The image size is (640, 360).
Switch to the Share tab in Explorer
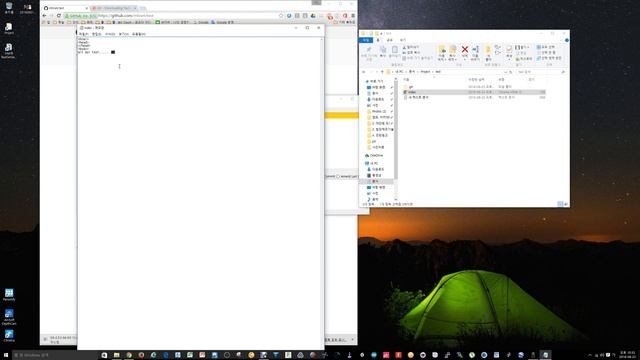(x=389, y=40)
